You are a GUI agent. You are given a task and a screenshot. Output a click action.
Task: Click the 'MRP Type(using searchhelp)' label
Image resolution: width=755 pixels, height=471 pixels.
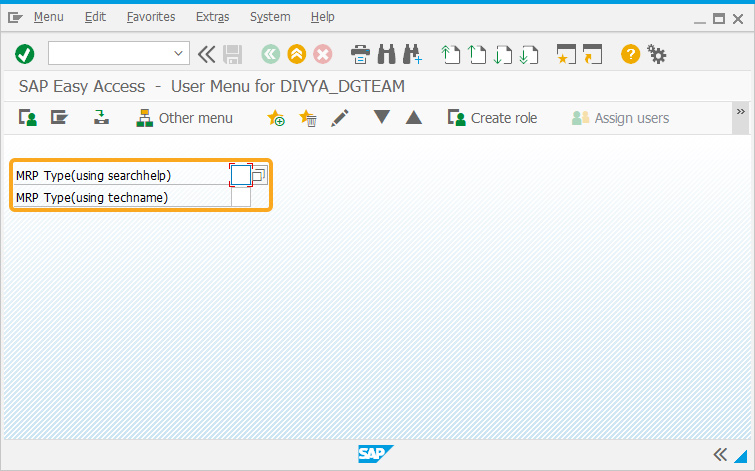pyautogui.click(x=93, y=176)
